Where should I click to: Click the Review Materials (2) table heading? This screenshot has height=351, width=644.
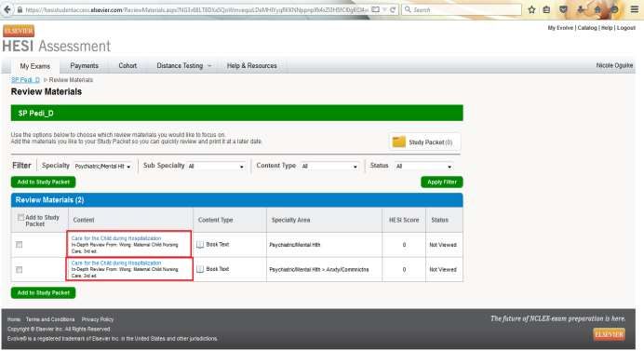[x=49, y=200]
